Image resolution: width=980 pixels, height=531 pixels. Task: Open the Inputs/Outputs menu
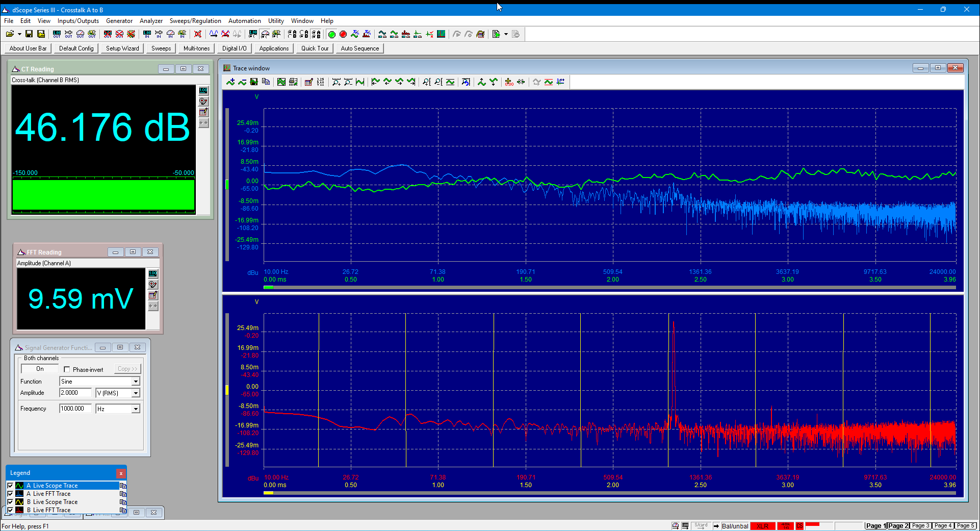pyautogui.click(x=78, y=21)
